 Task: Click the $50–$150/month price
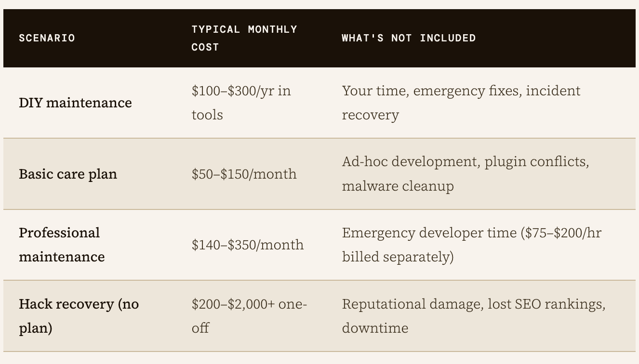click(244, 174)
